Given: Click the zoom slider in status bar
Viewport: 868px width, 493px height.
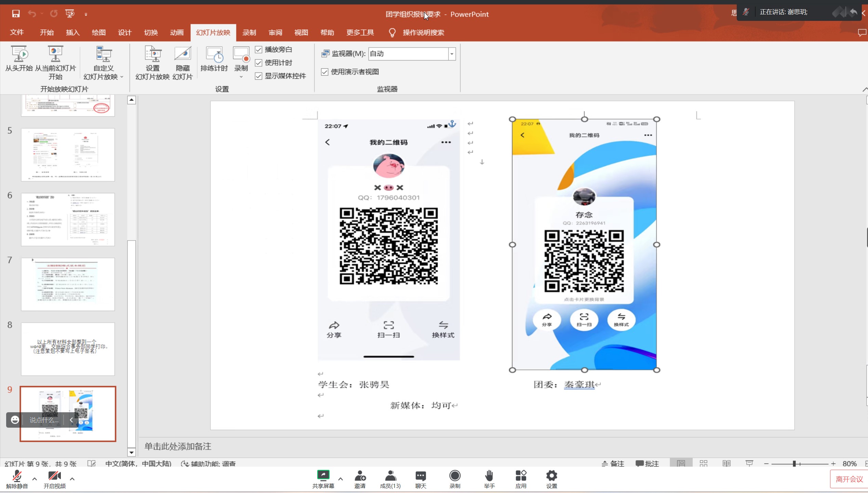Looking at the screenshot, I should [794, 464].
